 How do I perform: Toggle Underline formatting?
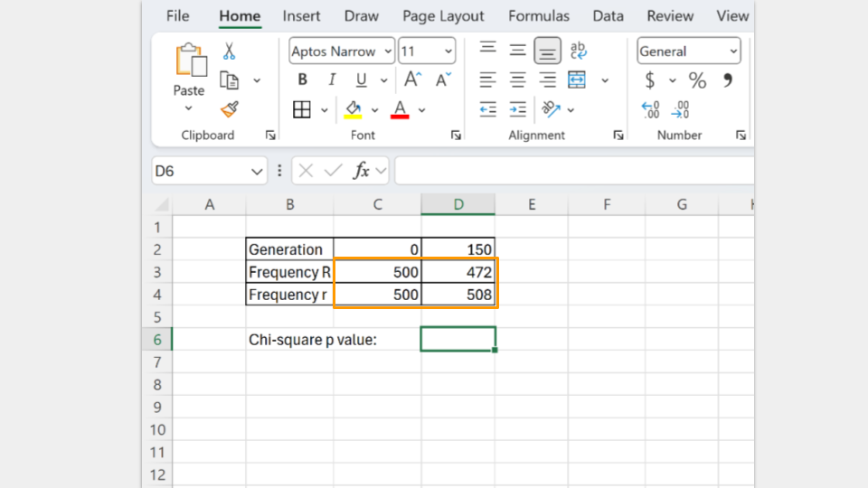pos(361,80)
